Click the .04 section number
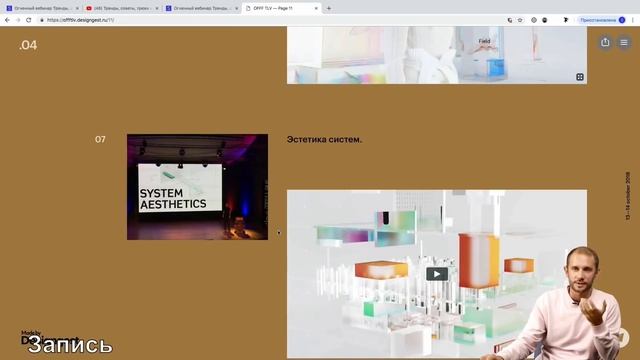 pos(28,45)
